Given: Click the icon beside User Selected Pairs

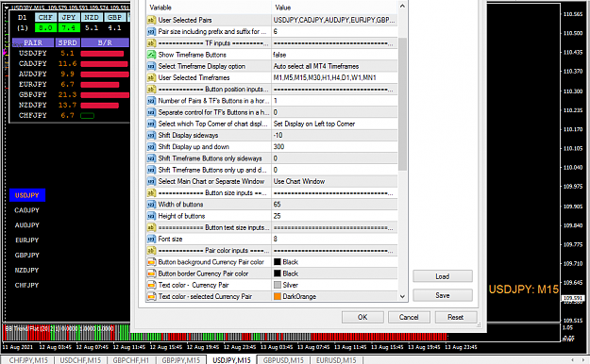Looking at the screenshot, I should point(151,20).
